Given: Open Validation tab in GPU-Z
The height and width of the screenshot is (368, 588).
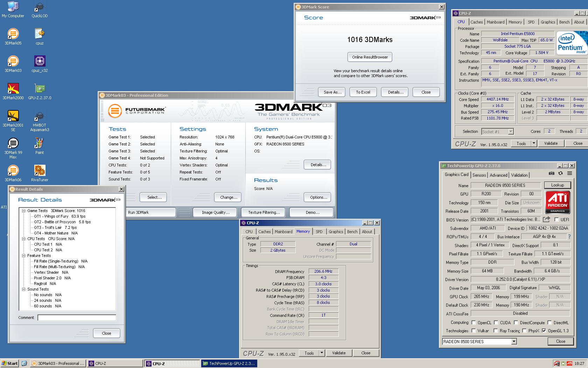Looking at the screenshot, I should coord(519,175).
